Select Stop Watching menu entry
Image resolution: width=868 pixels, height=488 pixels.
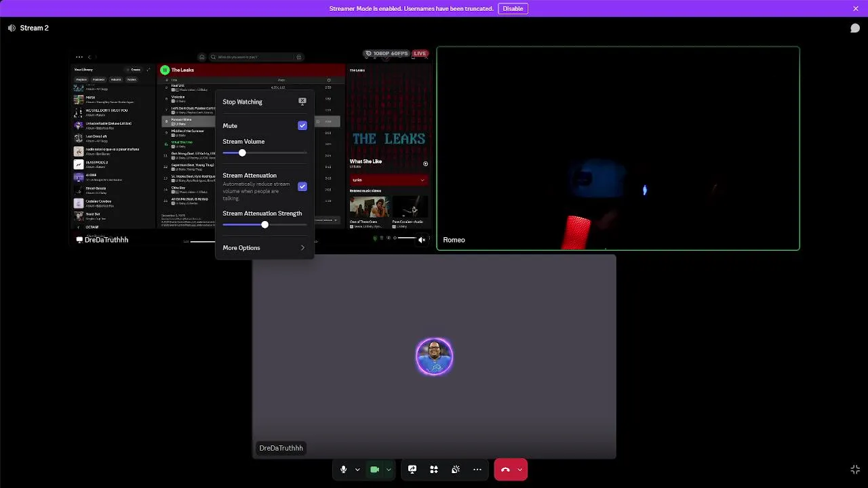[x=264, y=102]
